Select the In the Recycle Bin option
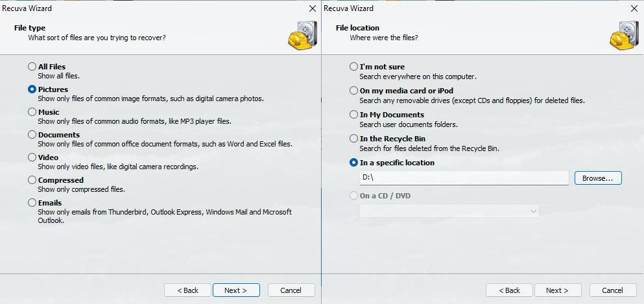The height and width of the screenshot is (304, 644). coord(353,139)
